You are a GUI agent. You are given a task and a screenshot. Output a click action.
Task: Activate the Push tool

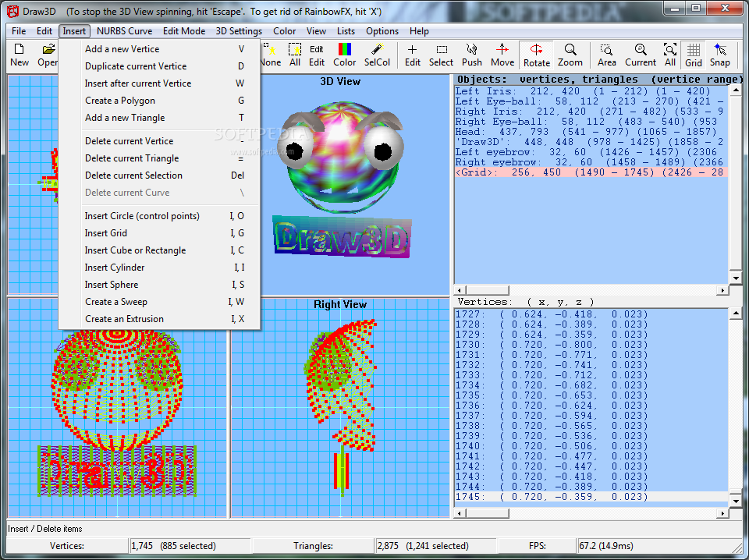(x=471, y=55)
